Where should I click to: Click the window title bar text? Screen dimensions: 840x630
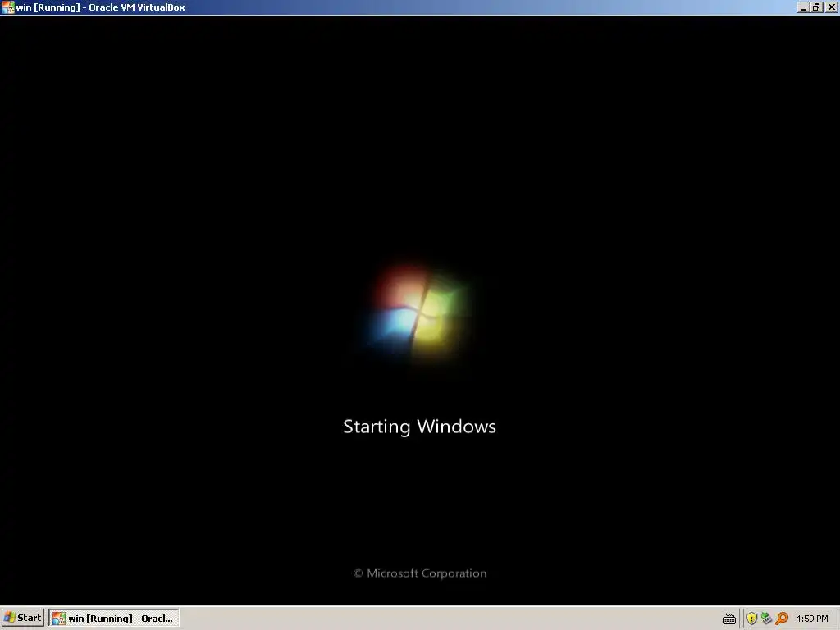coord(100,7)
